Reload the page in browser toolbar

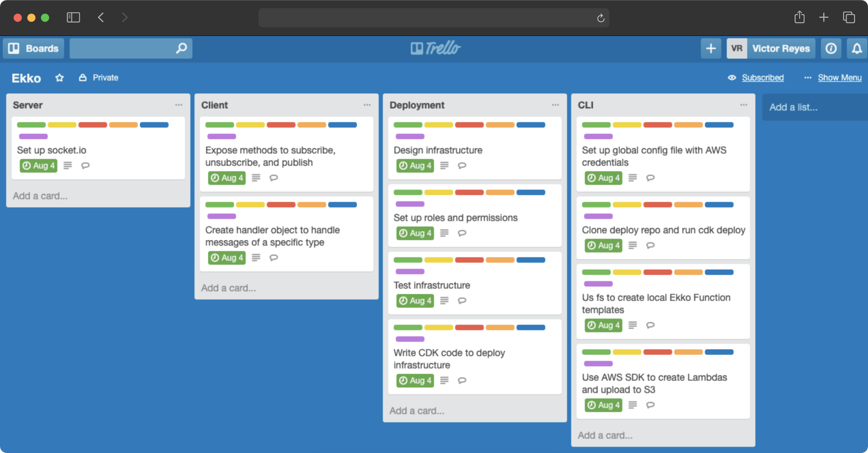pyautogui.click(x=601, y=18)
